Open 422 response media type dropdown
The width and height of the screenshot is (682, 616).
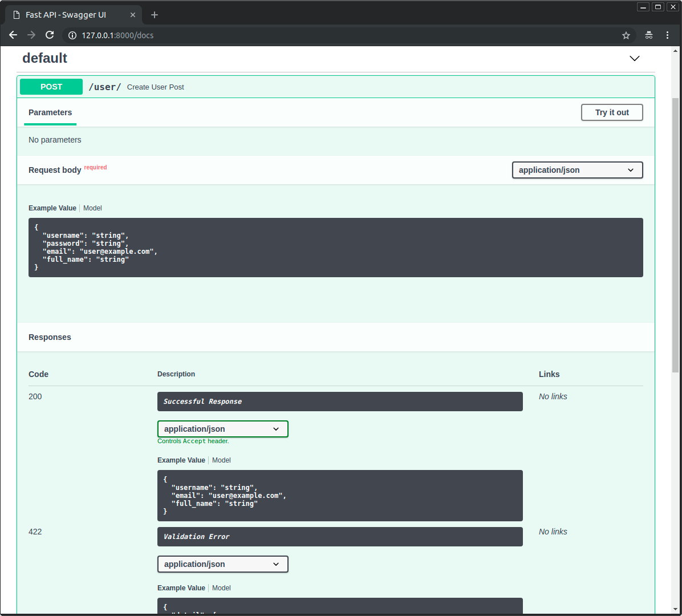pos(222,564)
